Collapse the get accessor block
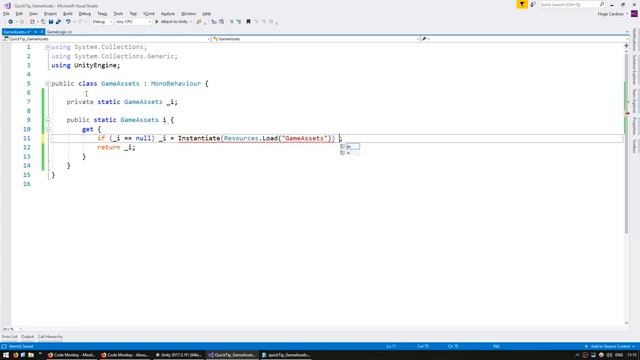This screenshot has height=360, width=640. point(48,129)
